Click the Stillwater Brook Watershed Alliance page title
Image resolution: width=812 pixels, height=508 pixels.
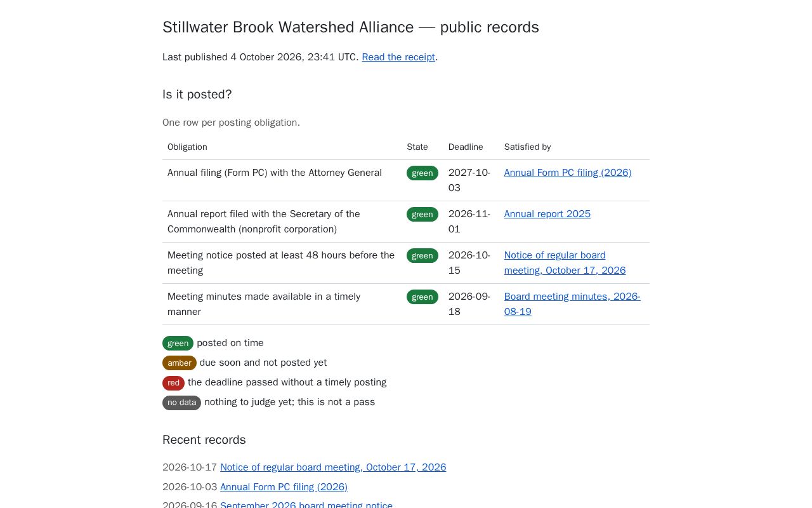(351, 27)
